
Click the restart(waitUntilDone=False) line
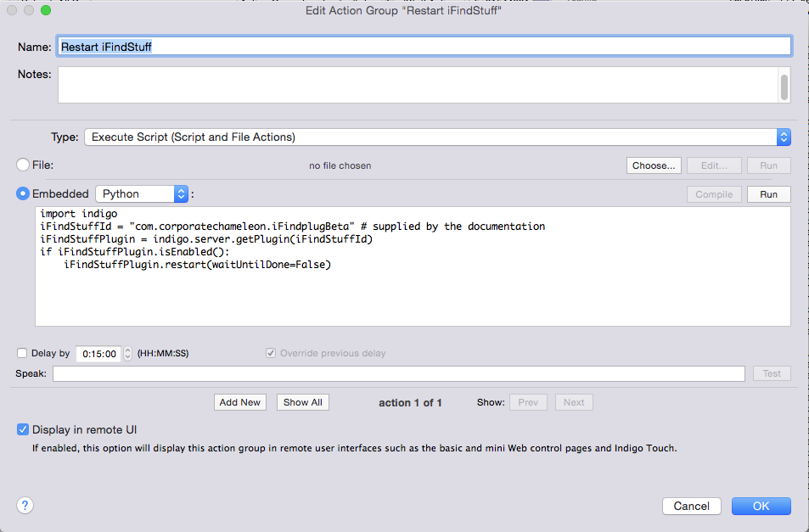tap(197, 265)
